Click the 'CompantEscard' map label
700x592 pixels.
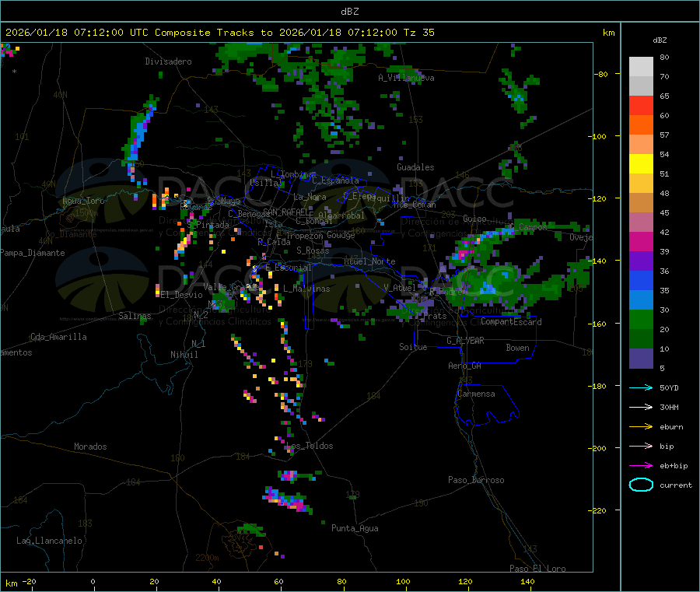(x=512, y=322)
